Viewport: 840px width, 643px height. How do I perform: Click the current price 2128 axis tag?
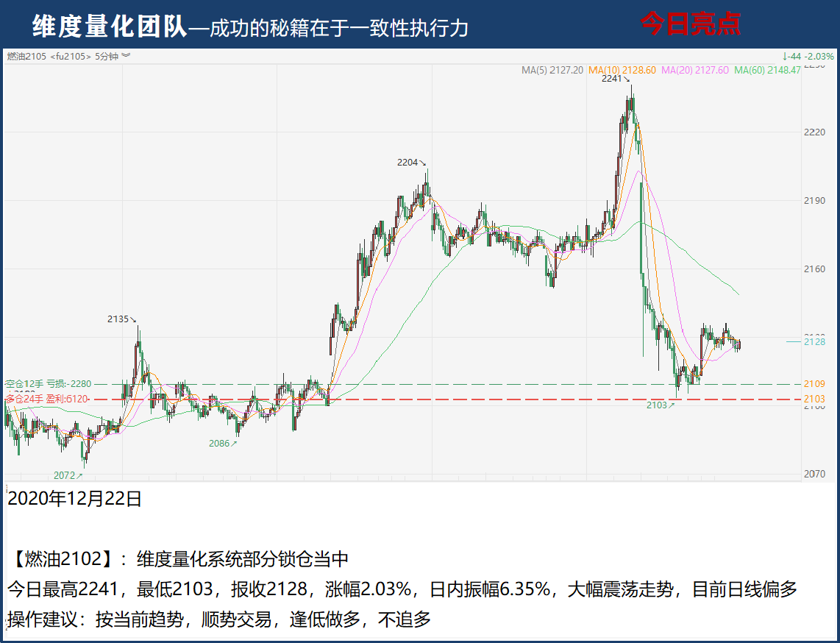pyautogui.click(x=814, y=341)
